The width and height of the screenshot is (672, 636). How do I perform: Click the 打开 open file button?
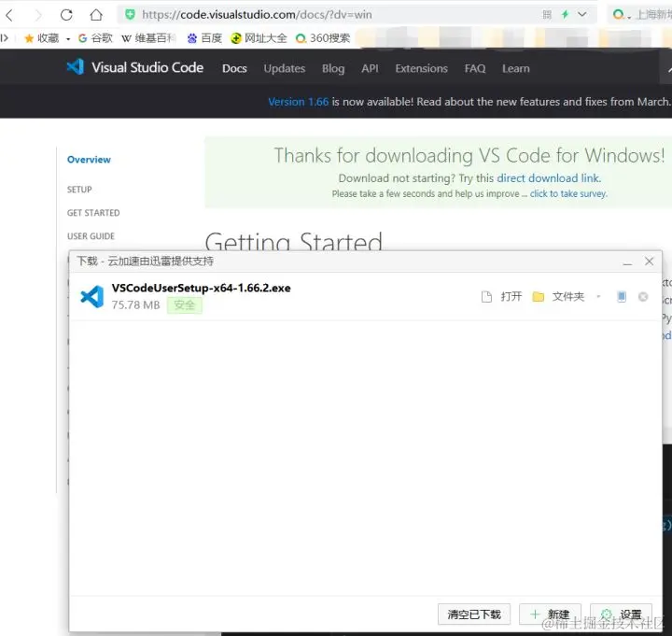(502, 296)
